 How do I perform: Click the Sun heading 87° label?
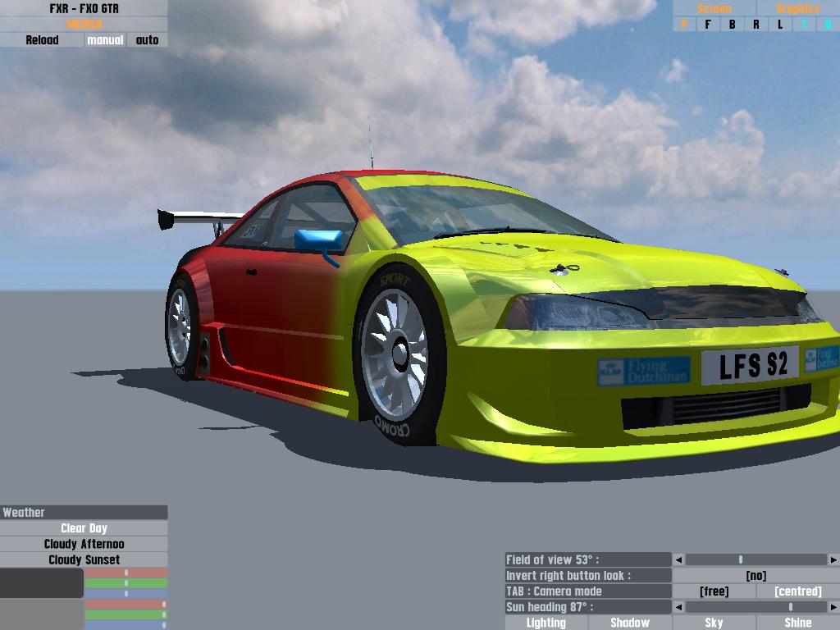pos(588,607)
